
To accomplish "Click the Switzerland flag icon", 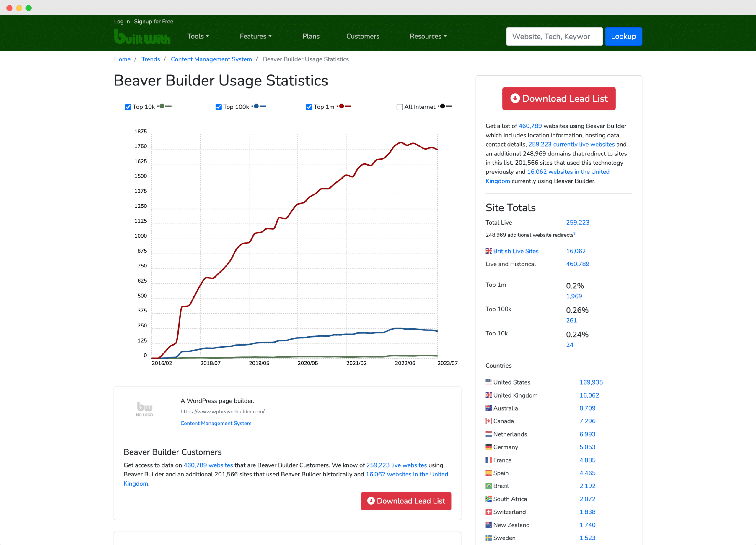I will pos(488,512).
